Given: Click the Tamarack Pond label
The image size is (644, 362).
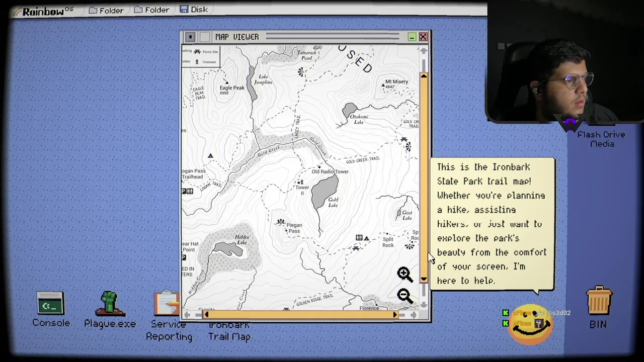Looking at the screenshot, I should coord(307,55).
